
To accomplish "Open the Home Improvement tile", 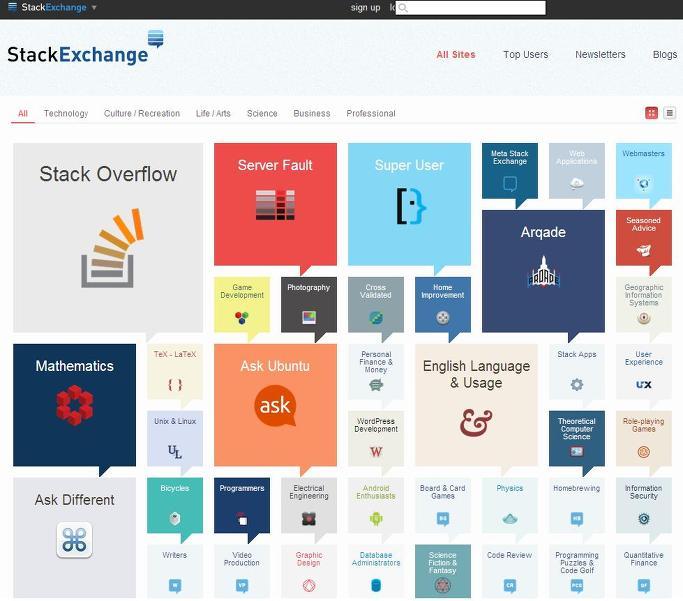I will (x=443, y=304).
